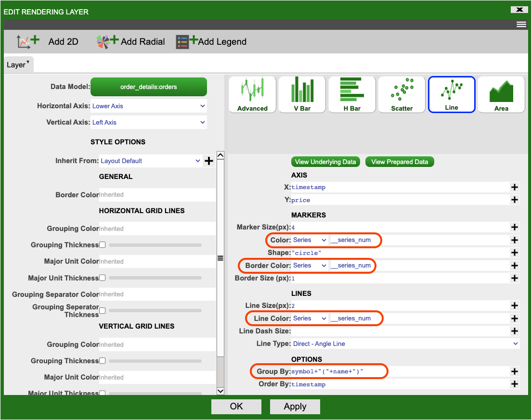Enable horizontal Grouping Thickness checkbox
The width and height of the screenshot is (531, 420).
coord(102,245)
